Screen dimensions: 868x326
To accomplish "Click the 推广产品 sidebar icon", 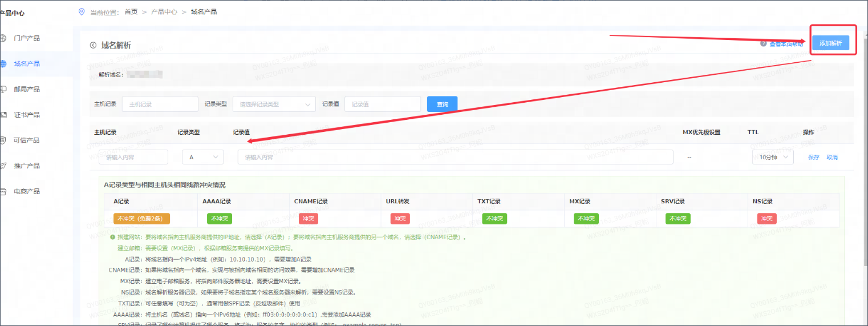I will coord(3,166).
